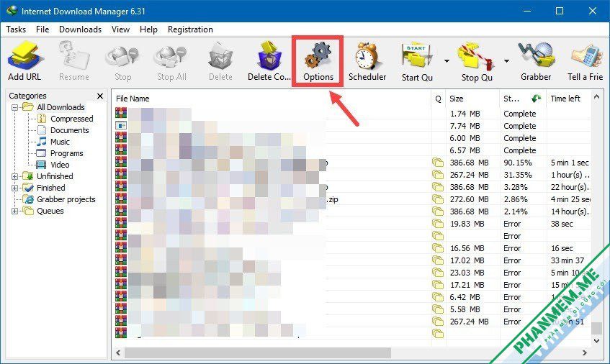Select the Music category
610x364 pixels.
pyautogui.click(x=60, y=142)
